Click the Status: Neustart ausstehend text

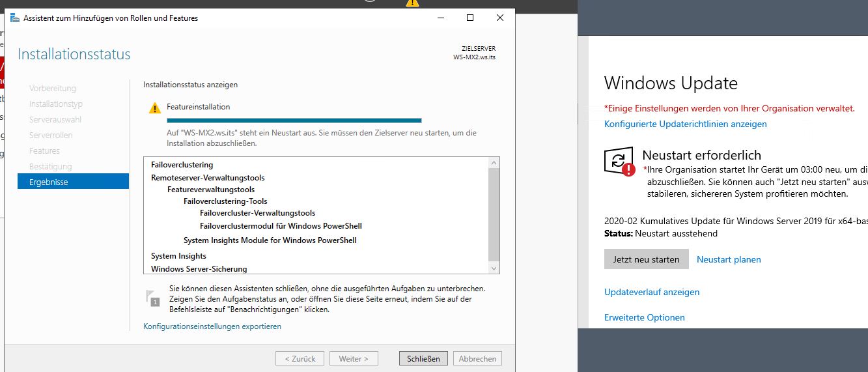click(x=661, y=233)
